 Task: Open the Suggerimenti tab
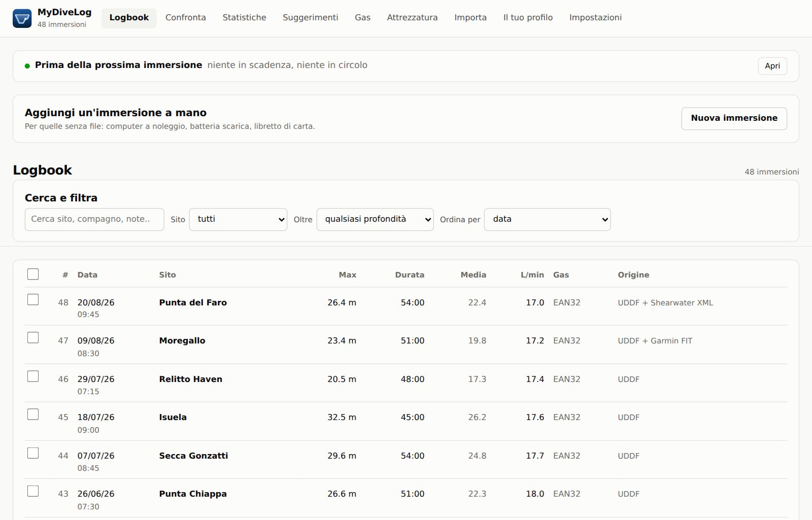pos(310,18)
